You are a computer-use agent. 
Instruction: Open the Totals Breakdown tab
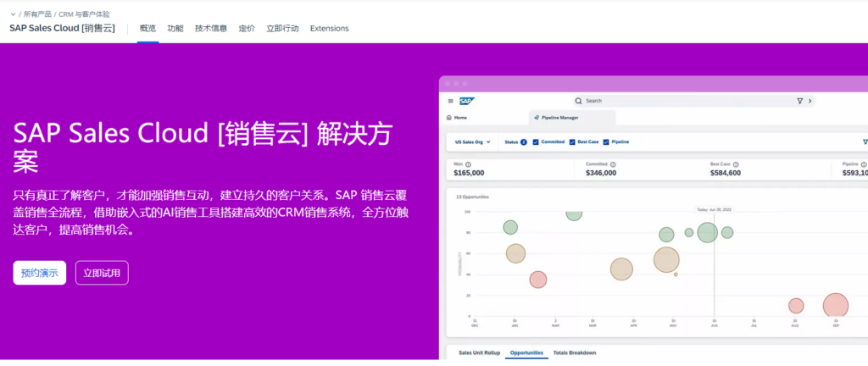click(x=575, y=352)
